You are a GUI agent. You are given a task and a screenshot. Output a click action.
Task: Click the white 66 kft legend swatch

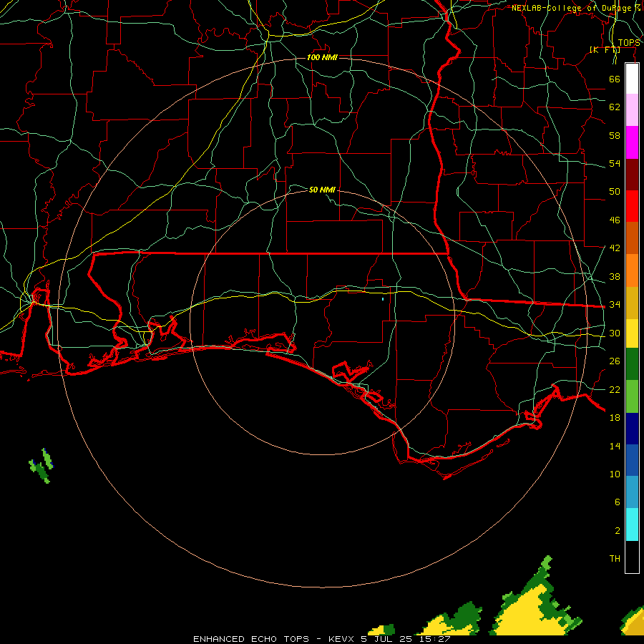(x=632, y=79)
